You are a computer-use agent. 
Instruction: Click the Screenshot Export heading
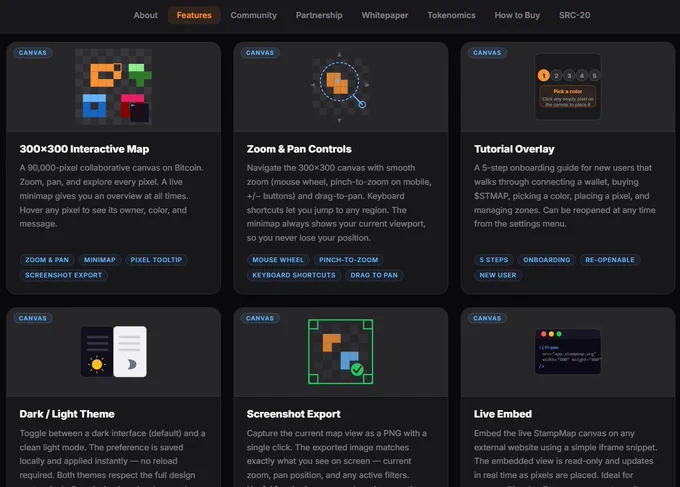point(294,414)
